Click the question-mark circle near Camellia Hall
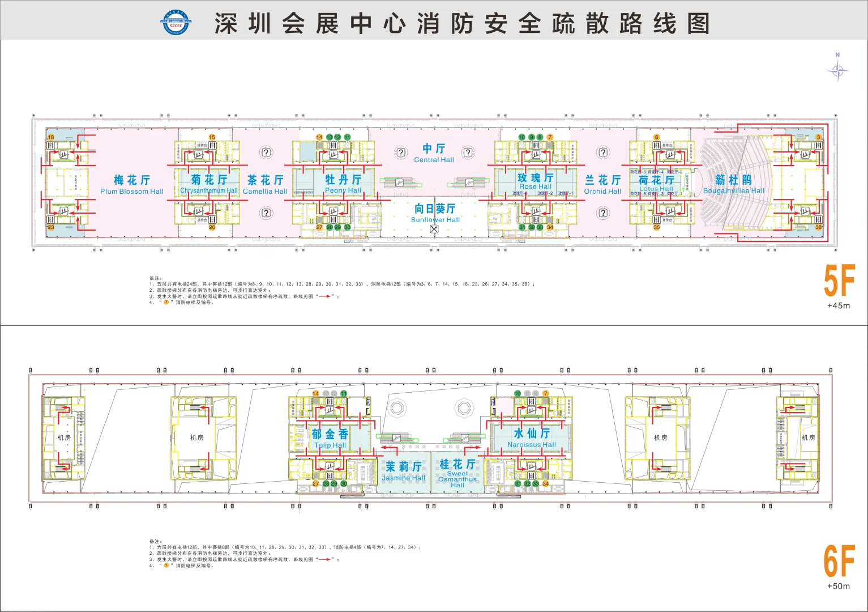 [266, 152]
